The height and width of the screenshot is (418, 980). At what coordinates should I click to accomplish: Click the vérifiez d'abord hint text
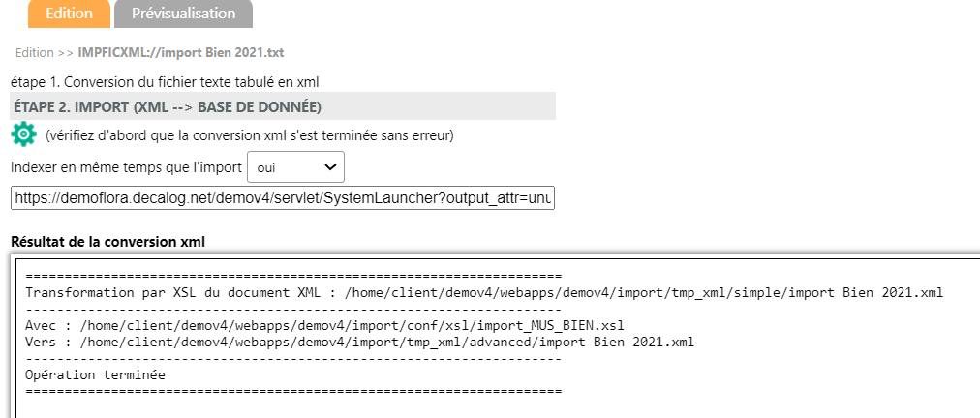click(x=250, y=135)
